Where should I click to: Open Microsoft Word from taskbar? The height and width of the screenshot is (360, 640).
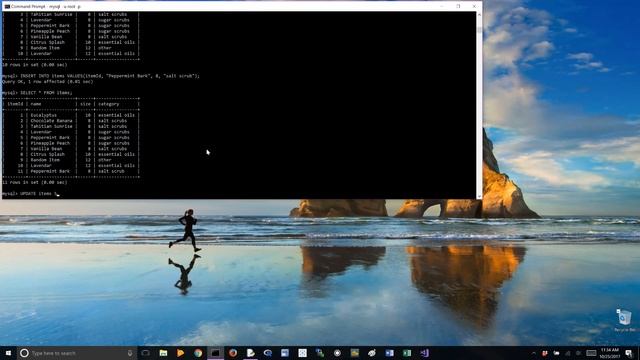(389, 353)
